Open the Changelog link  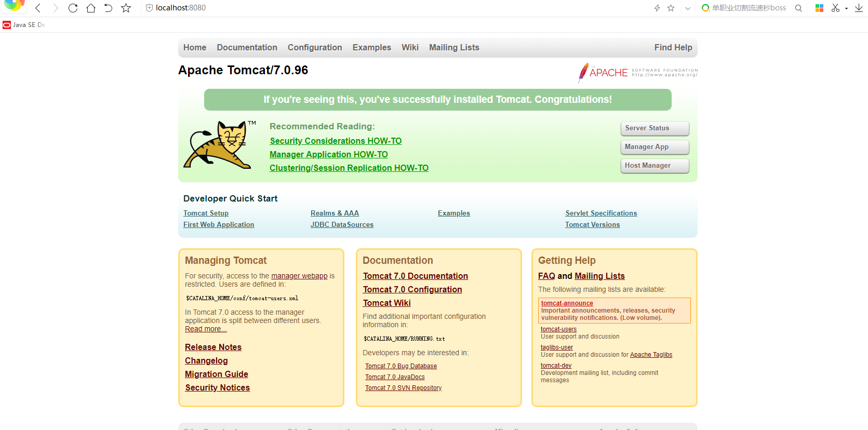[206, 360]
